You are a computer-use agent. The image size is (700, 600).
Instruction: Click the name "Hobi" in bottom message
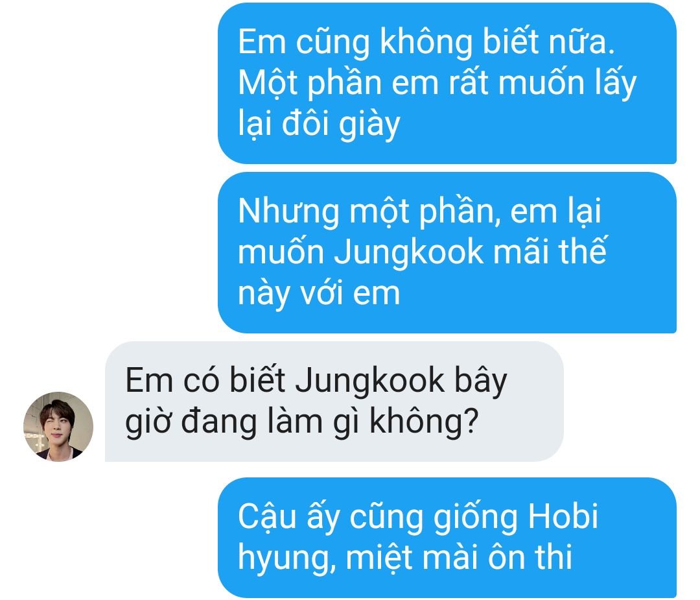tap(563, 516)
